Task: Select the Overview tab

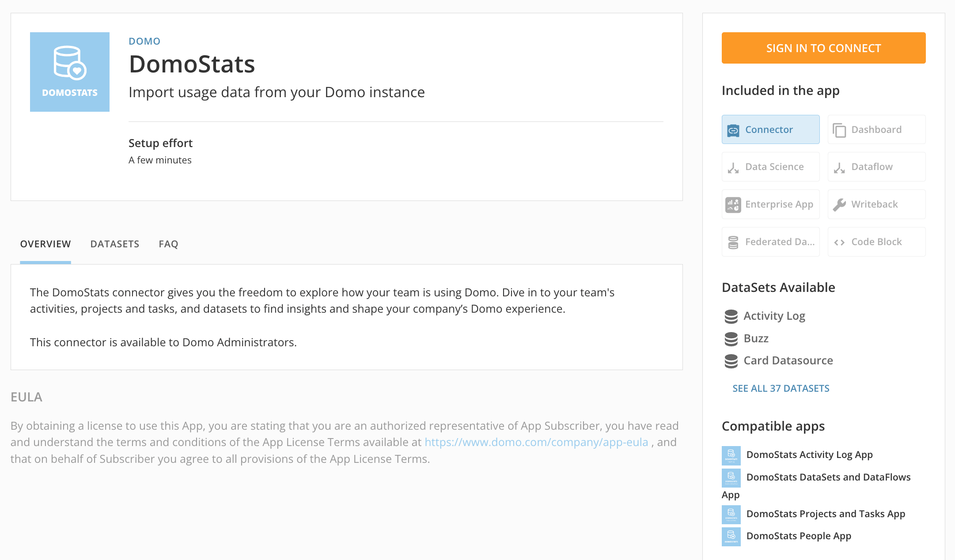Action: (x=45, y=244)
